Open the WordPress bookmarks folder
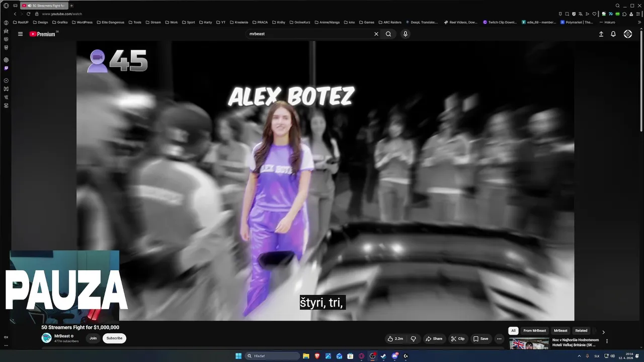The height and width of the screenshot is (362, 644). point(82,22)
